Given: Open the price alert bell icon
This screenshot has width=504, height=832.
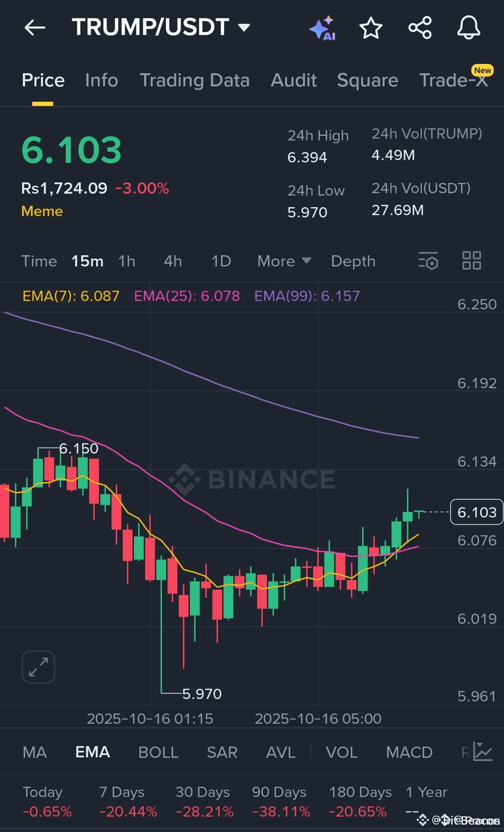Looking at the screenshot, I should pos(469,28).
